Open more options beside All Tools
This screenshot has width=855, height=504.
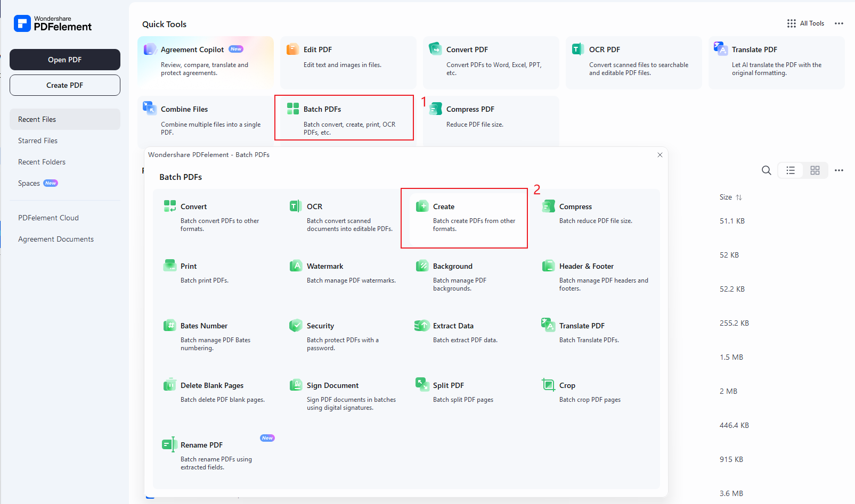coord(839,23)
